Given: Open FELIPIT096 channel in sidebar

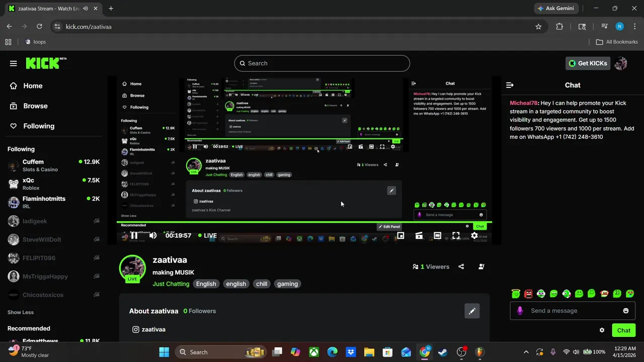Looking at the screenshot, I should coord(53,258).
